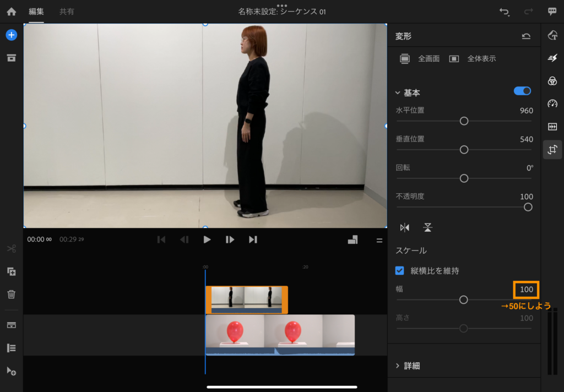Click the horizontal flip icon

[x=405, y=227]
